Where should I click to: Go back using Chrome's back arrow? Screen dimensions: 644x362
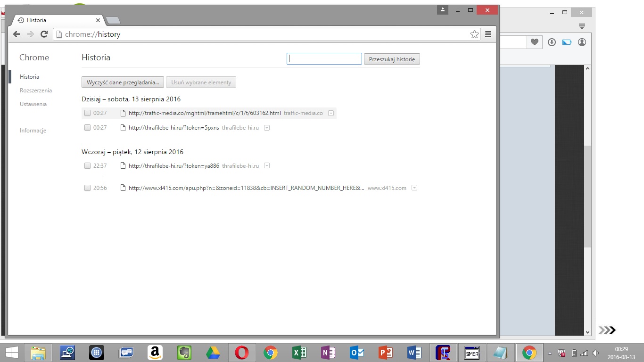coord(17,34)
